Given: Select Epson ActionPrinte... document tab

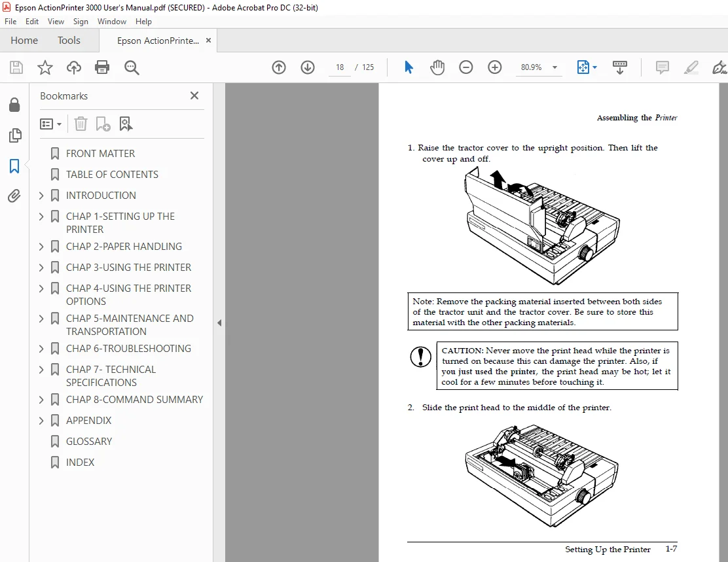Looking at the screenshot, I should pyautogui.click(x=158, y=41).
